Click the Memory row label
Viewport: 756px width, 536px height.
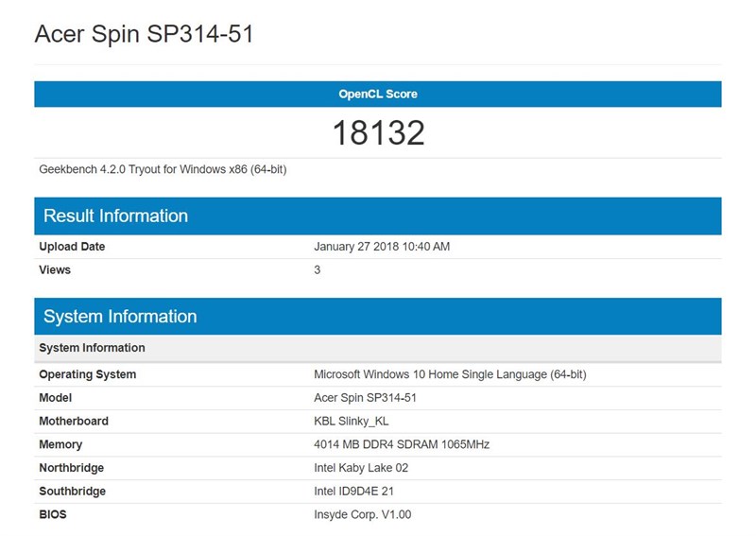click(x=60, y=444)
